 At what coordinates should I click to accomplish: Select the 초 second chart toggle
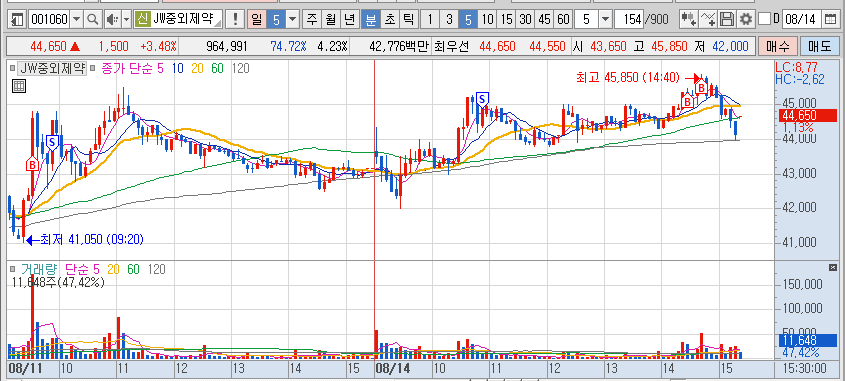(x=389, y=20)
